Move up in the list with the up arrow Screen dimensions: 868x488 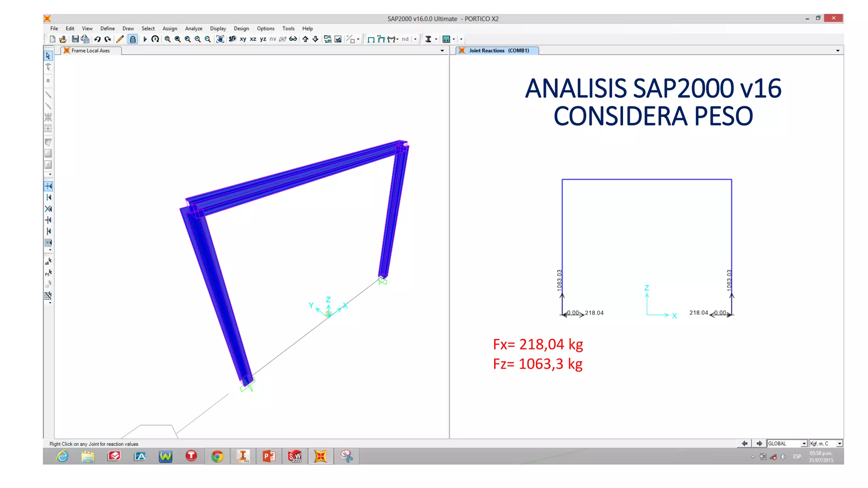click(x=305, y=39)
